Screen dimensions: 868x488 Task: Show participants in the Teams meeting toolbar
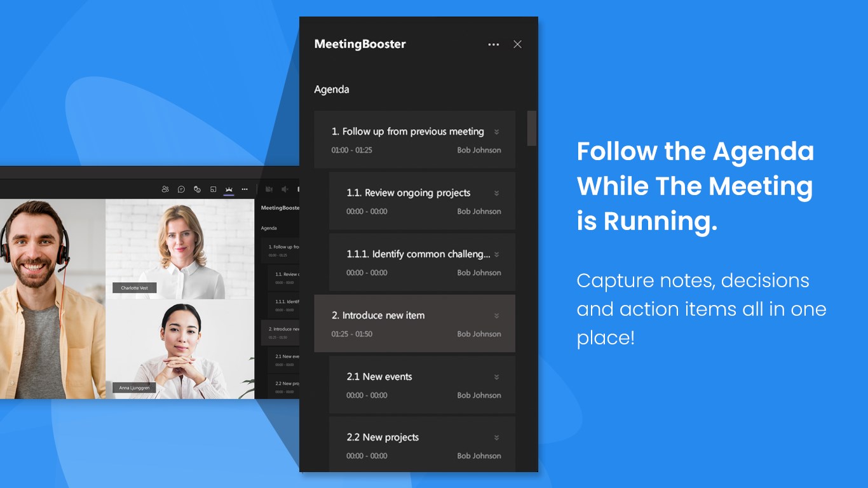[165, 189]
